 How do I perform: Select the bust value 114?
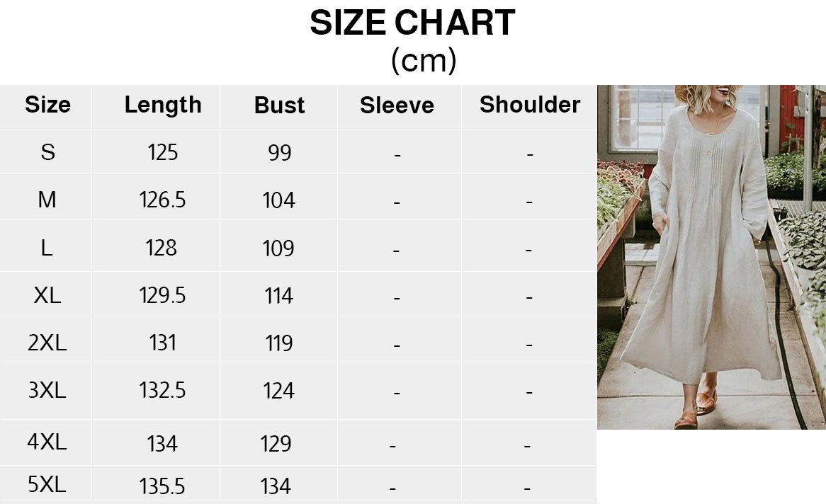pyautogui.click(x=278, y=295)
